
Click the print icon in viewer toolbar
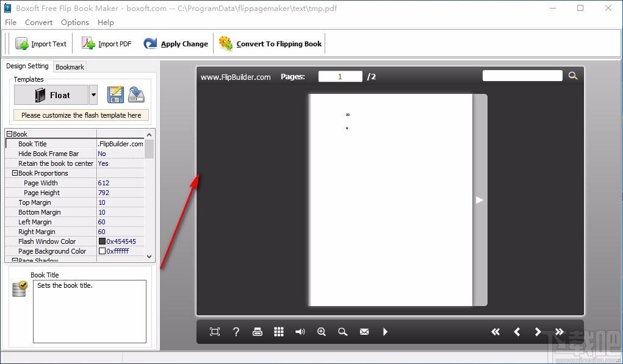click(257, 332)
